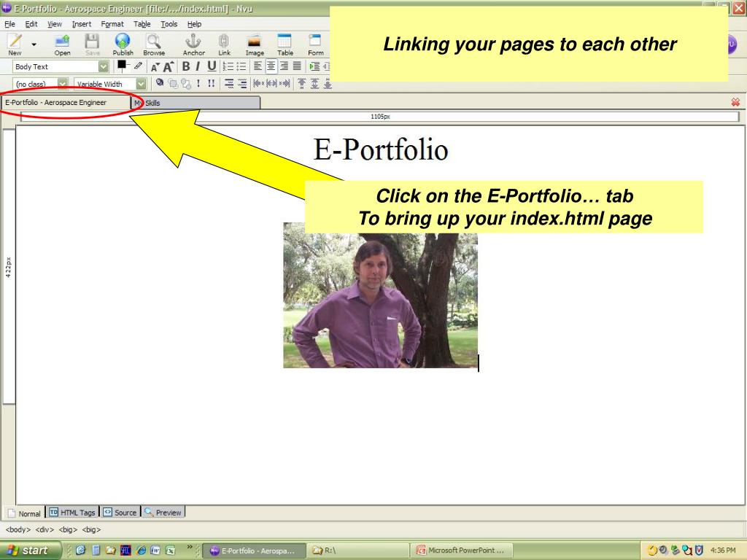Open the (no class) dropdown
This screenshot has height=560, width=747.
coord(41,84)
